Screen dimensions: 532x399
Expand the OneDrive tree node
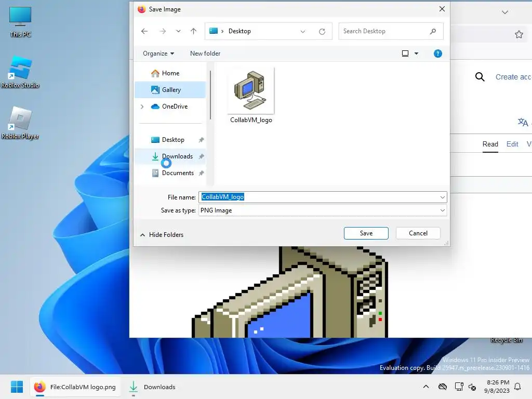click(142, 107)
